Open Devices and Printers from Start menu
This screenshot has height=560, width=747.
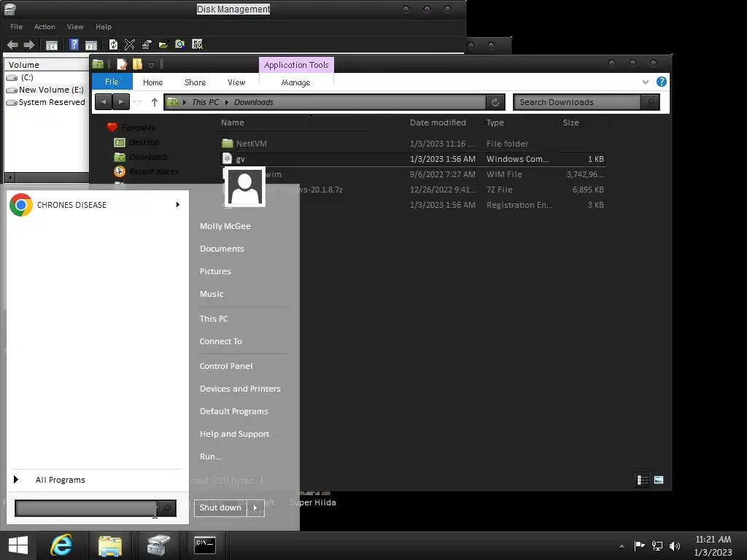[240, 389]
